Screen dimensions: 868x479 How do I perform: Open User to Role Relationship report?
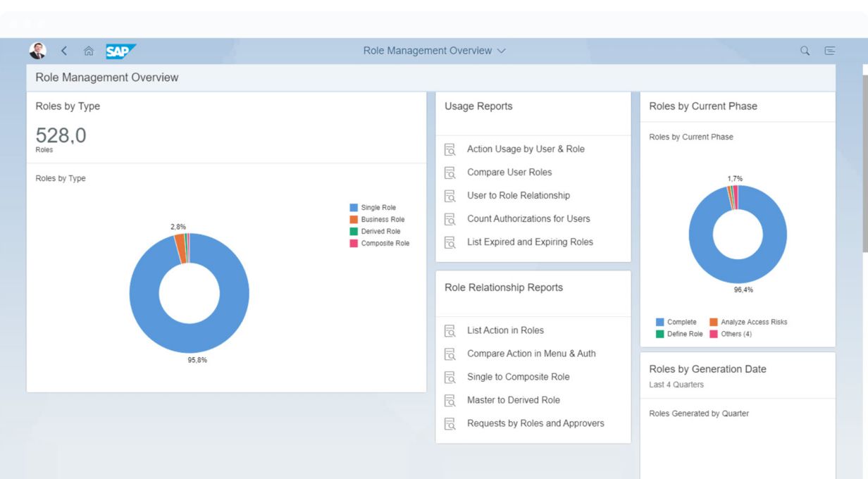(x=518, y=196)
